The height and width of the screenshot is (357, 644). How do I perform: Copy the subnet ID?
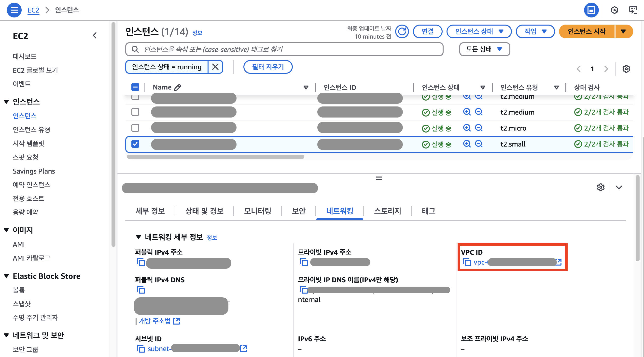coord(141,348)
